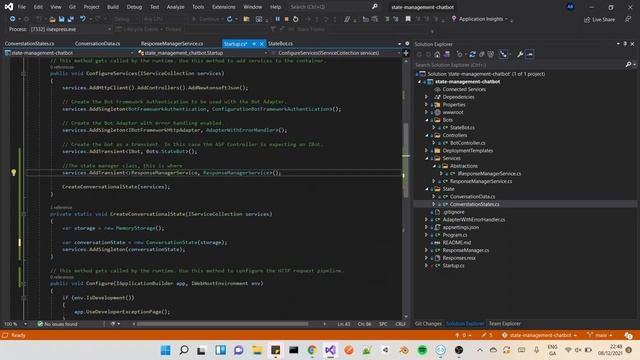Screen dimensions: 640x360
Task: Open the ConfigureServices member dropdown
Action: (x=336, y=53)
